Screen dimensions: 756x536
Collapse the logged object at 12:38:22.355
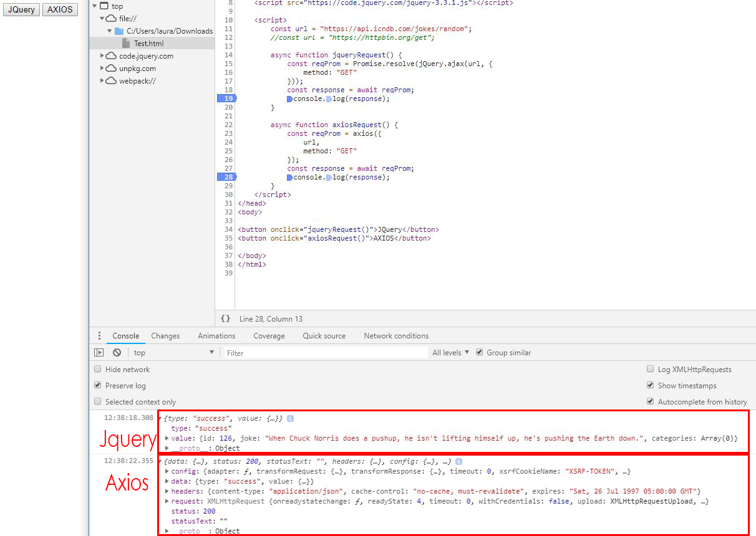pos(160,462)
